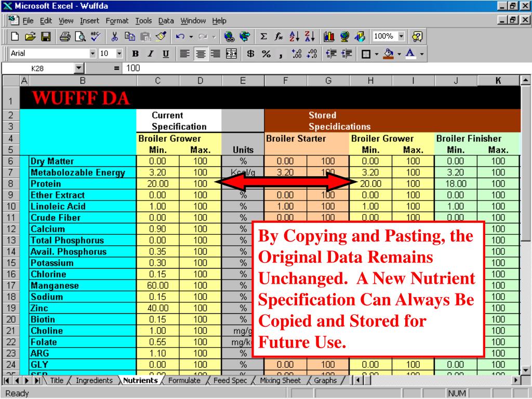Select the Protein row label cell
The width and height of the screenshot is (532, 399).
click(83, 183)
